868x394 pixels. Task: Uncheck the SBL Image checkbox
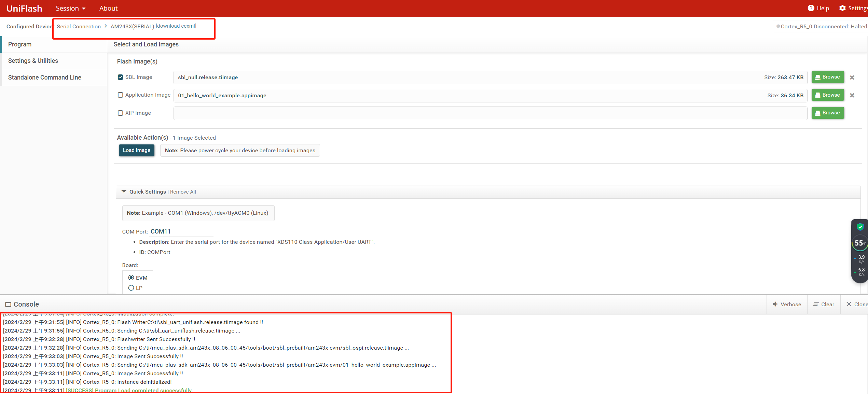click(120, 77)
